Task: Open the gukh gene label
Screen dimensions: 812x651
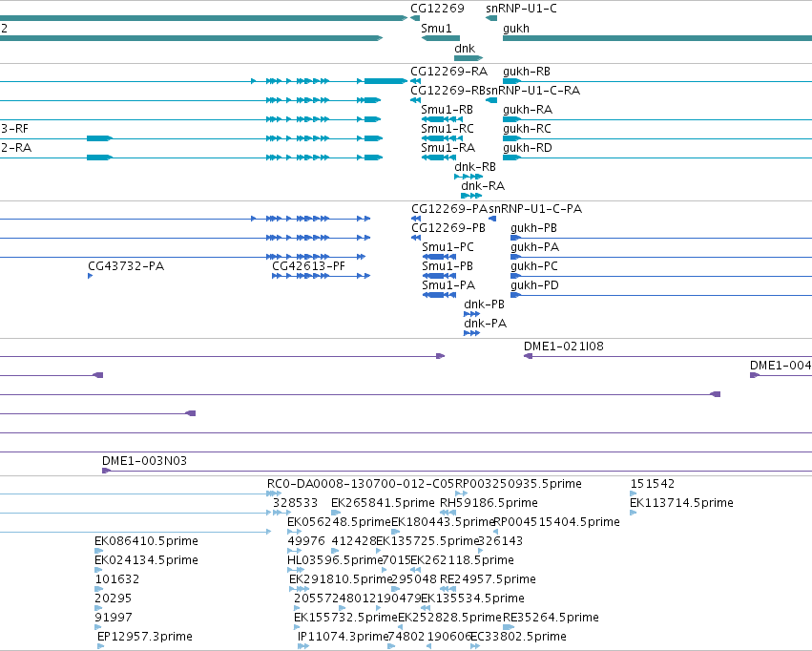Action: click(x=516, y=29)
